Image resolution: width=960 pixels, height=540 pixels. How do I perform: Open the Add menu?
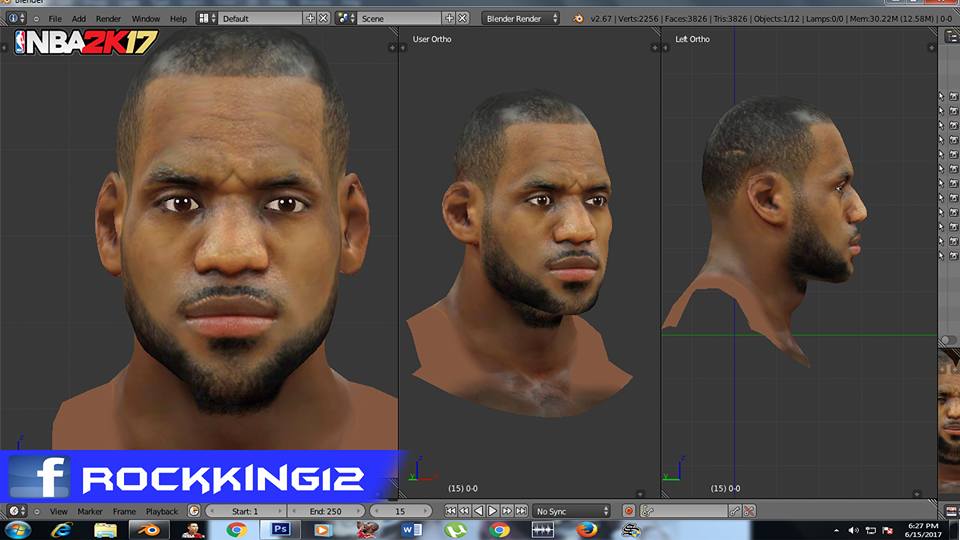click(x=79, y=19)
